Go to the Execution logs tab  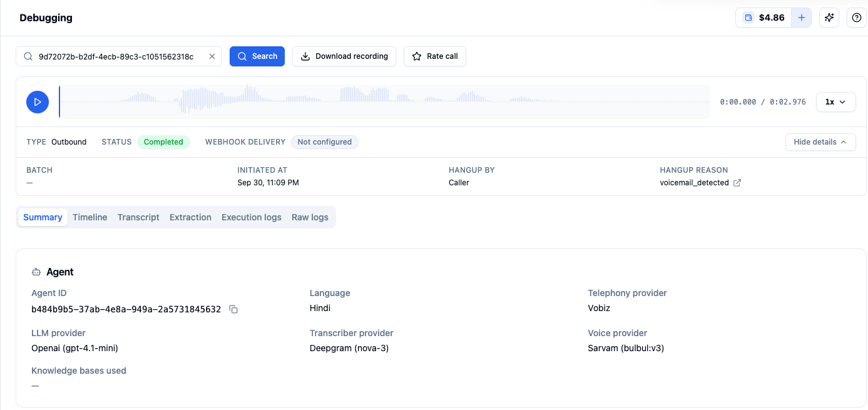coord(252,217)
